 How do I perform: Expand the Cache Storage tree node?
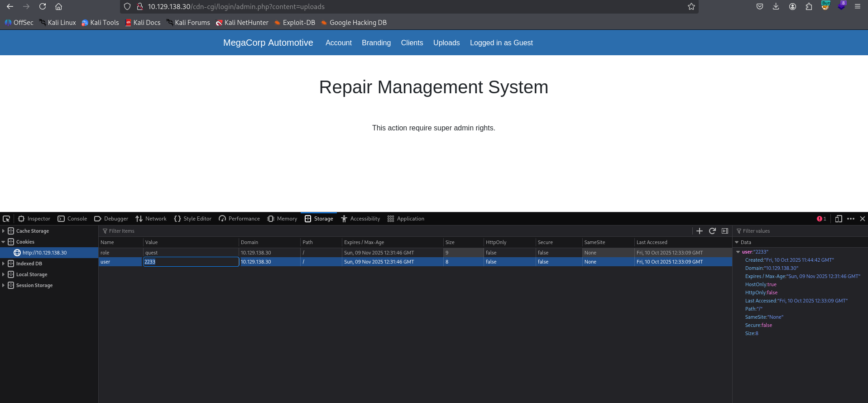pyautogui.click(x=4, y=231)
